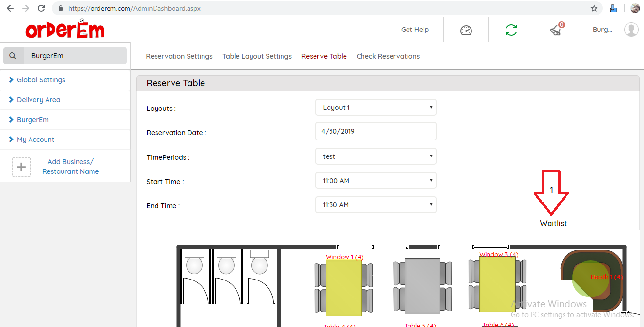Viewport: 644px width, 327px height.
Task: Open the End Time dropdown
Action: pos(376,205)
